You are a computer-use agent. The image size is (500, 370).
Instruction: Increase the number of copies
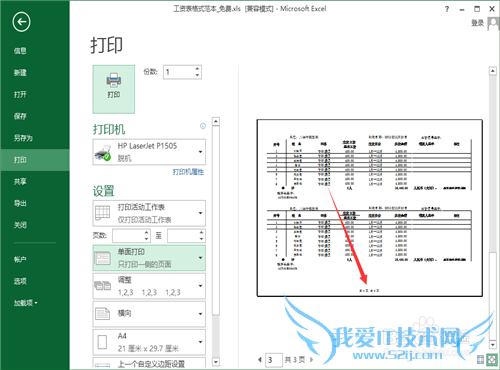[198, 69]
